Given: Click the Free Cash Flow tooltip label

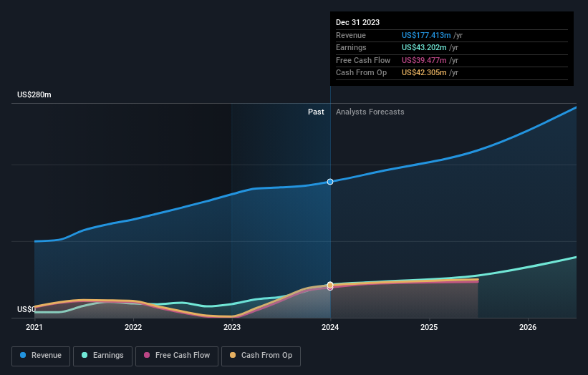Looking at the screenshot, I should click(363, 60).
